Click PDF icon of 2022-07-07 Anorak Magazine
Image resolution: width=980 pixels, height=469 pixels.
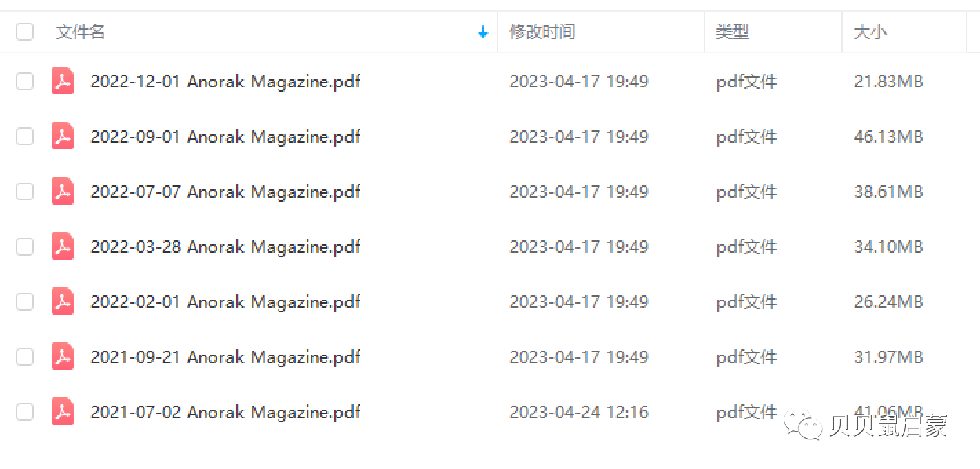[63, 191]
